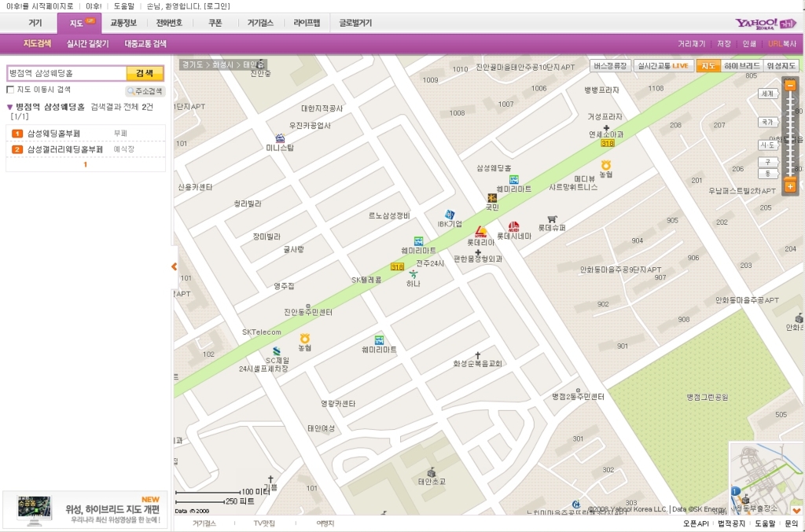Set zoom level to 국가
Screen dimensions: 805x532
click(x=767, y=122)
